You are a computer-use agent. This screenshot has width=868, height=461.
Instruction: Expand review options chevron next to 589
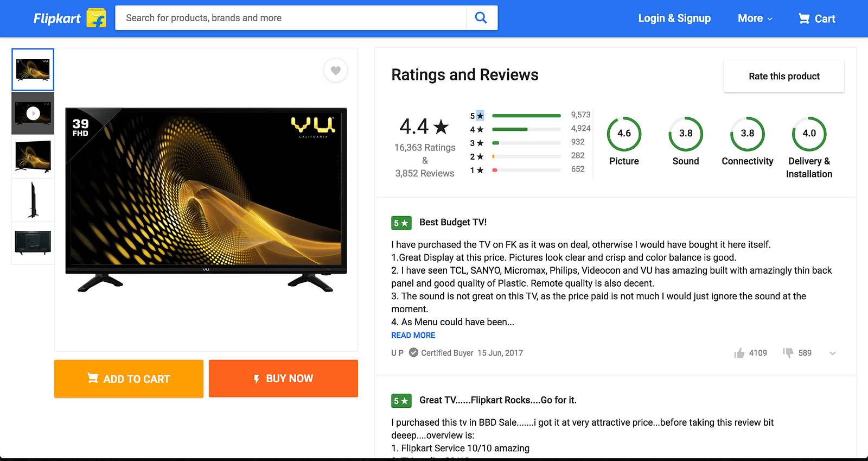coord(833,353)
